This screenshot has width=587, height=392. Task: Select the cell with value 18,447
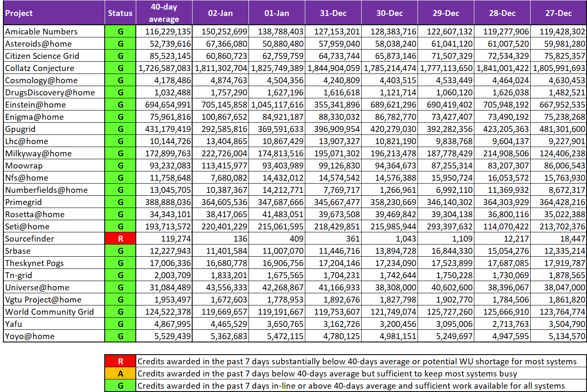click(x=558, y=239)
